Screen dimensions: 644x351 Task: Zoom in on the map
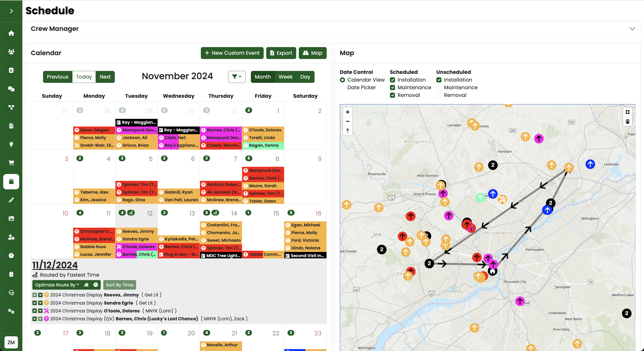click(x=348, y=112)
